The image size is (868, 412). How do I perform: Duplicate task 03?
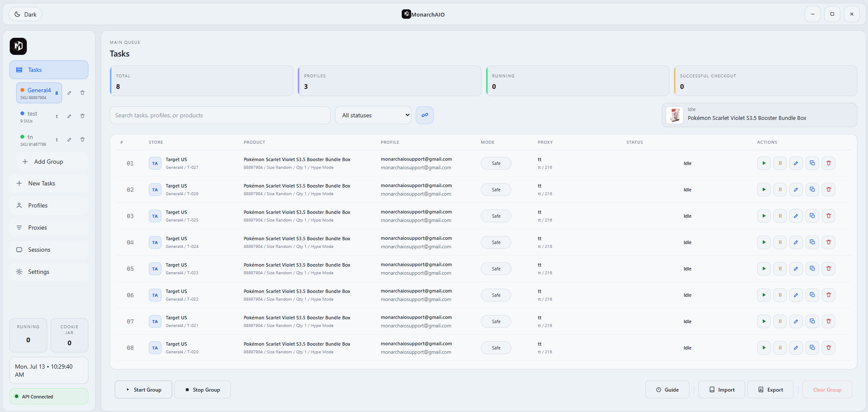(x=812, y=216)
